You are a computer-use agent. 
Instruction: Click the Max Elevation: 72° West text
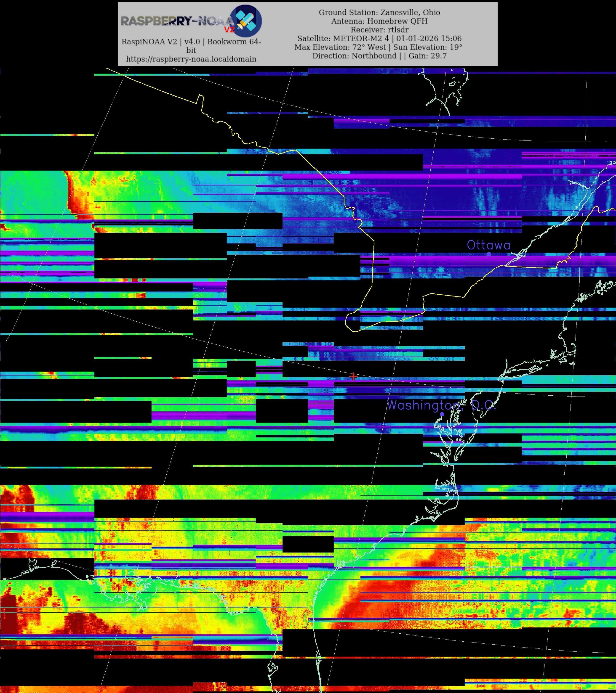[x=340, y=47]
